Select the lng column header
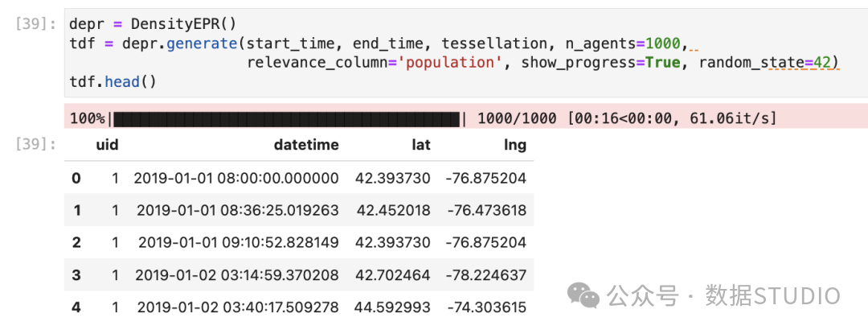The image size is (868, 330). point(516,145)
